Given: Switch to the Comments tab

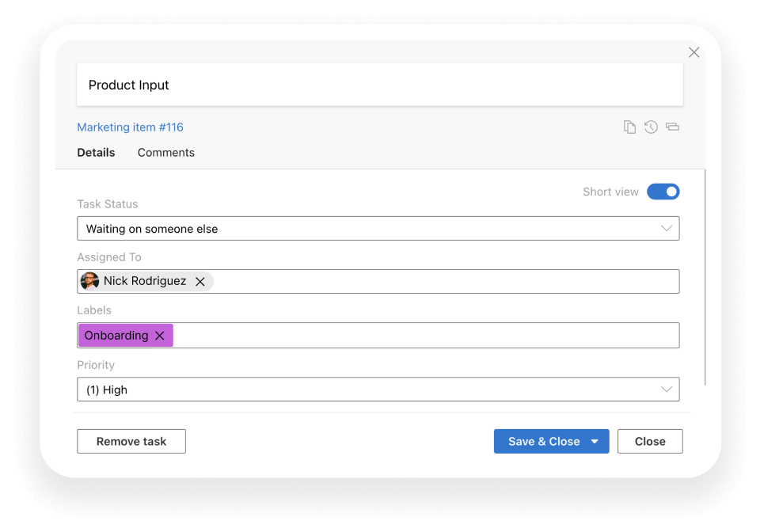Looking at the screenshot, I should point(165,153).
